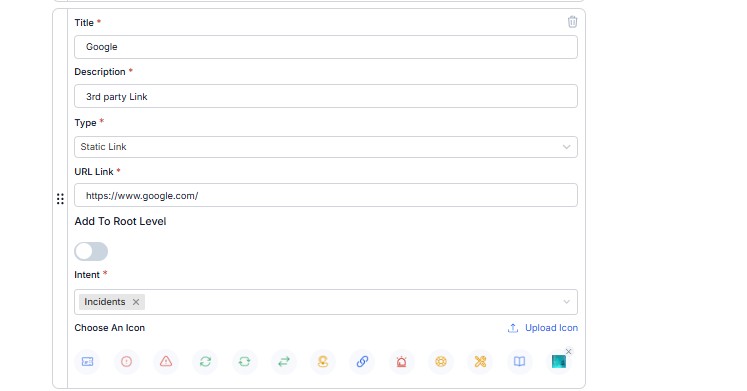Choose the blue ticket icon
This screenshot has height=391, width=747.
pyautogui.click(x=87, y=361)
